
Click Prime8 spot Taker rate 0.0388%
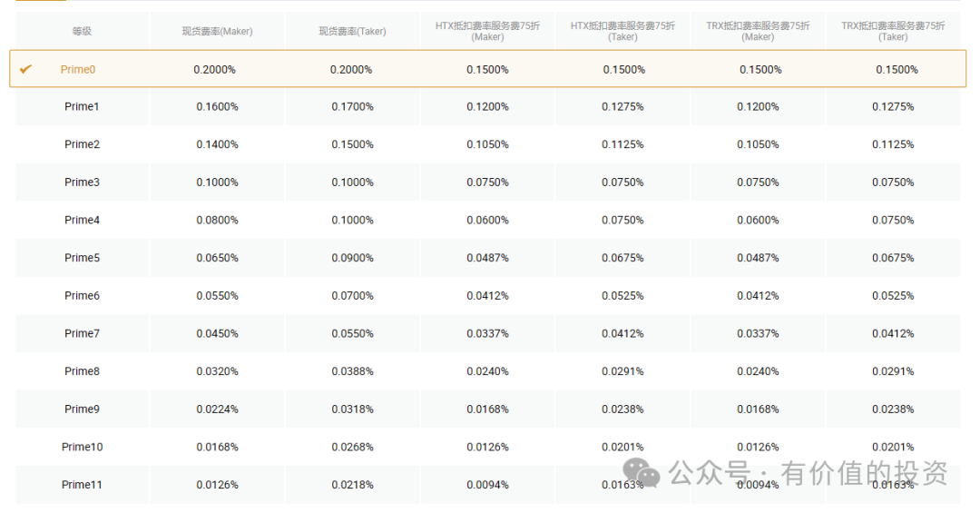(352, 371)
